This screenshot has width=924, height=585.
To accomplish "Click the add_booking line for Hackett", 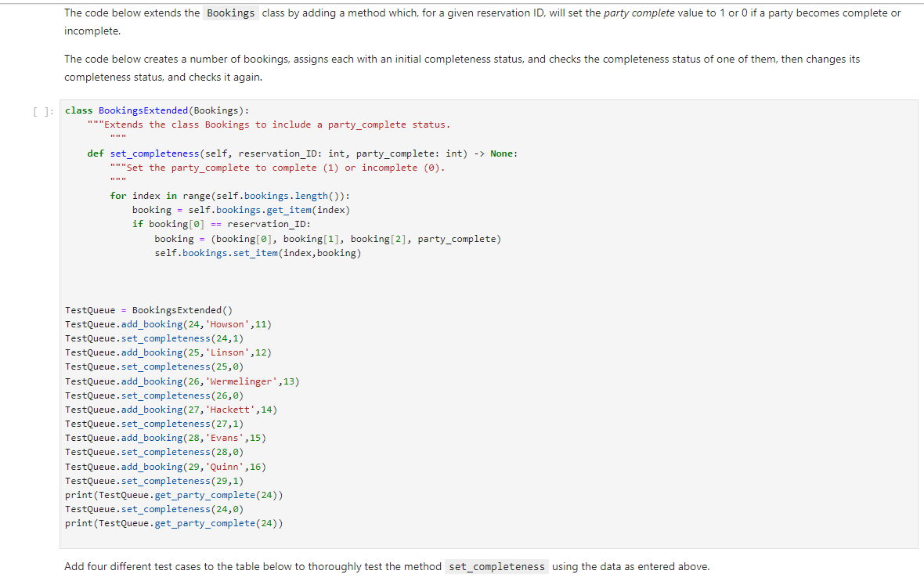I will pos(172,409).
